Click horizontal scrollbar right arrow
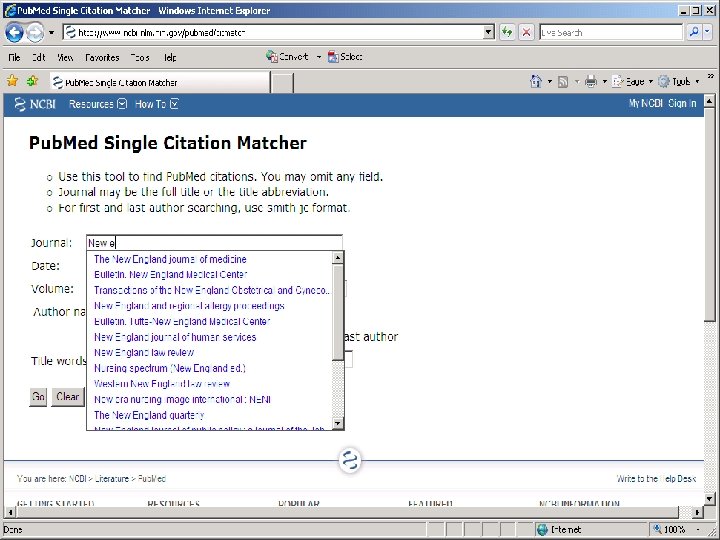720x540 pixels. point(698,512)
